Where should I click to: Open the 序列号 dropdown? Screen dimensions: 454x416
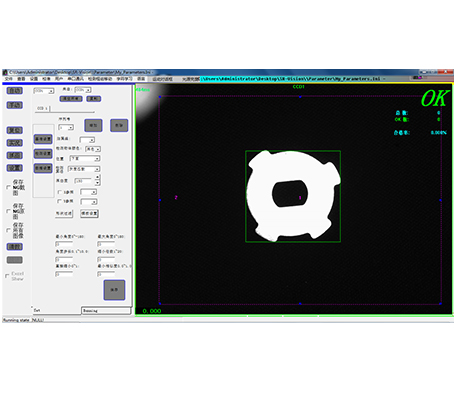tap(66, 128)
